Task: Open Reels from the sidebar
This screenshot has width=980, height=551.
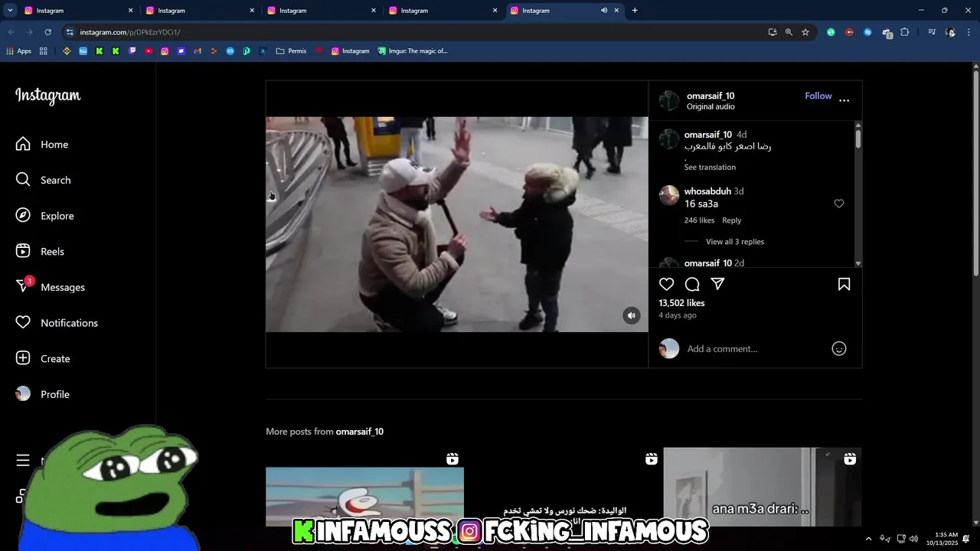Action: point(40,251)
